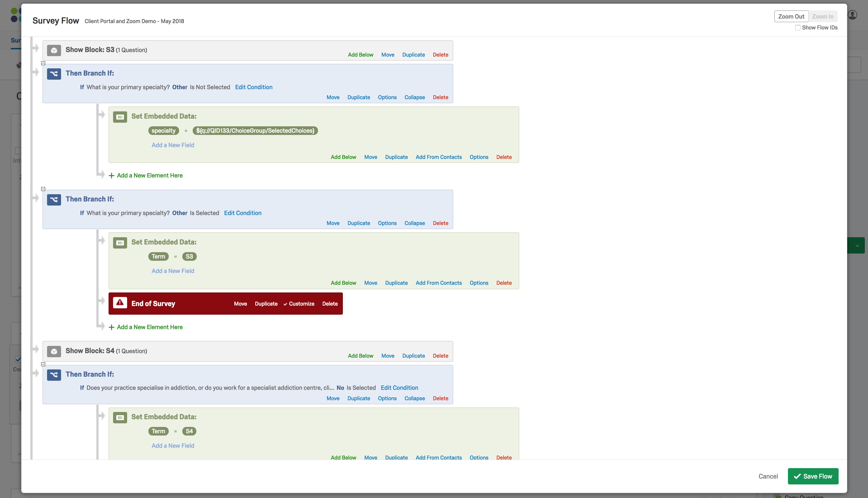Screen dimensions: 868x498
Task: Enable the Show Flow IDs checkbox
Action: 798,27
